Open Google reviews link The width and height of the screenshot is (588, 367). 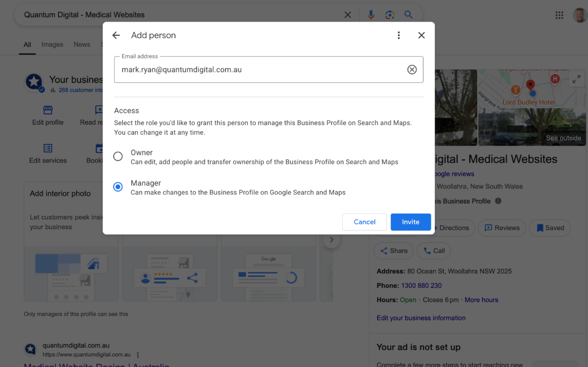[454, 174]
